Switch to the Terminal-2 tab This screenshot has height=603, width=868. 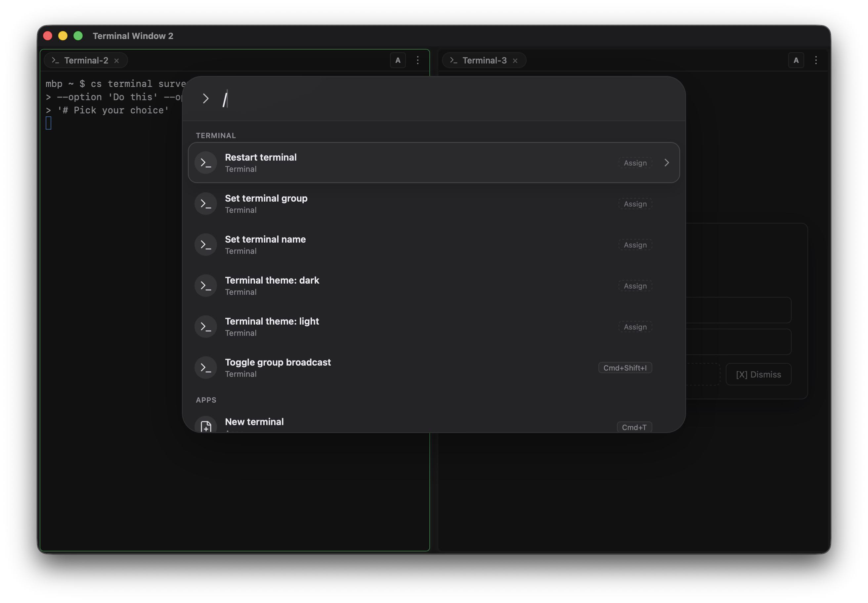click(86, 60)
